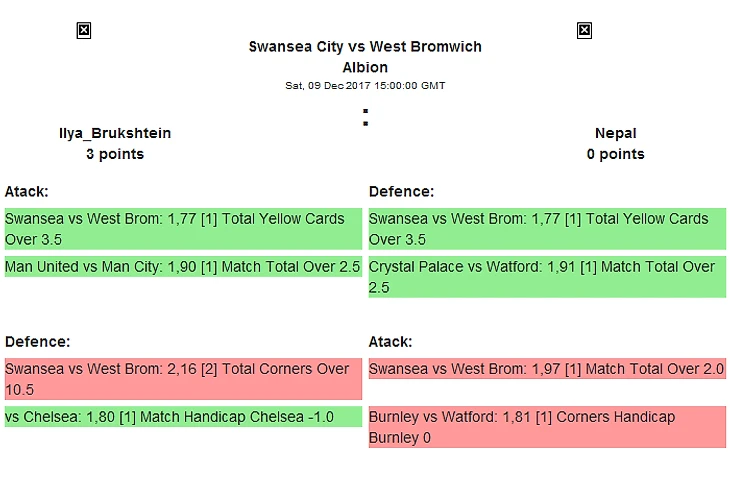Viewport: 730px width, 480px height.
Task: Click the broken image icon above Ilya_Brukshtein
Action: 84,31
